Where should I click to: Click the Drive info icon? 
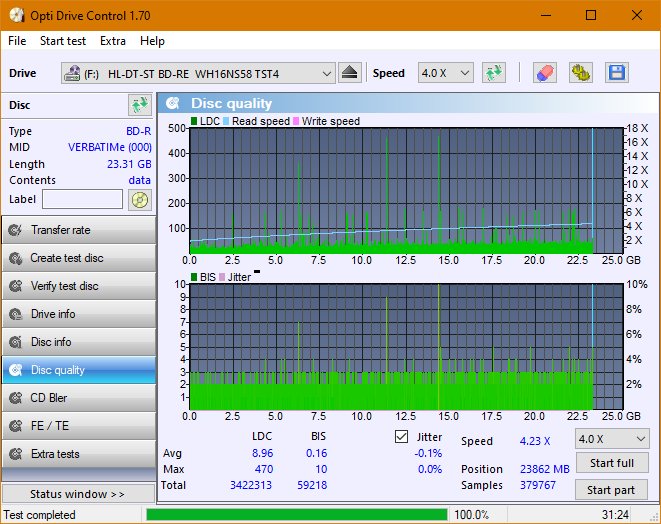click(x=16, y=314)
